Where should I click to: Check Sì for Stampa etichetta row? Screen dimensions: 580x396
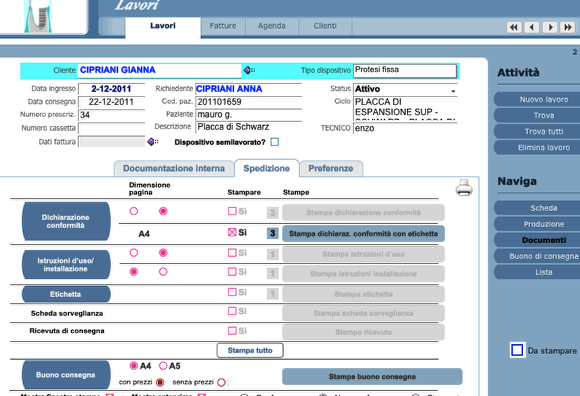coord(232,292)
